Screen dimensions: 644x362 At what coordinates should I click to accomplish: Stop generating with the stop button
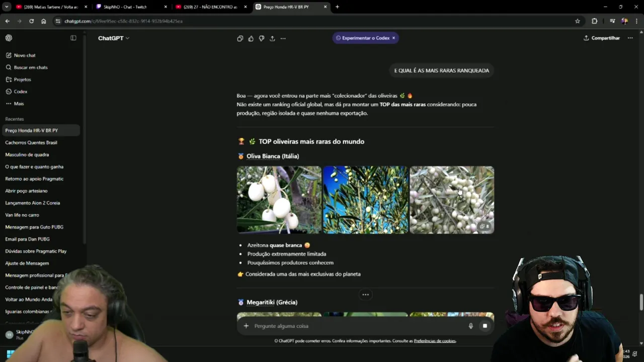point(485,326)
